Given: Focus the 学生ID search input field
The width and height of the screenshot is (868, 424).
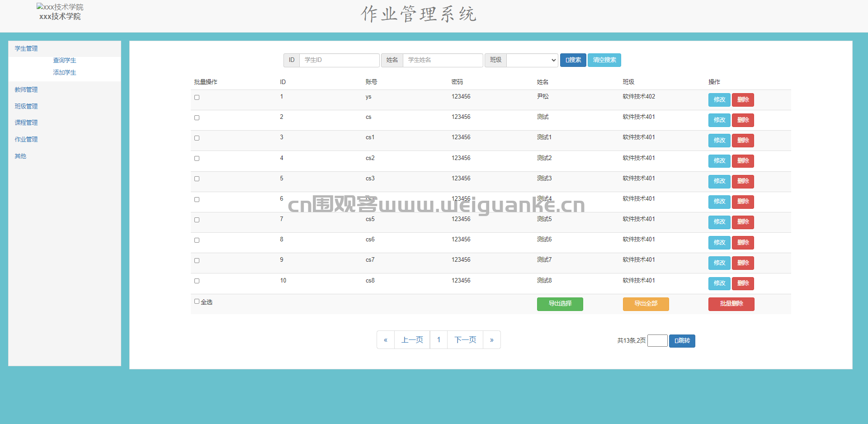Looking at the screenshot, I should coord(340,60).
